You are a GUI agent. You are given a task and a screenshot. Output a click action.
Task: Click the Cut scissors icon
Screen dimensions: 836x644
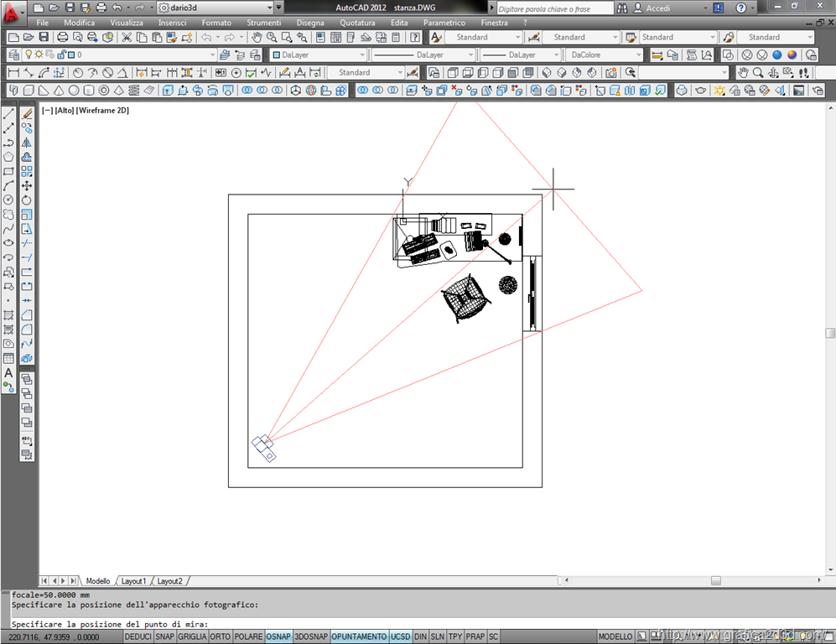pyautogui.click(x=127, y=38)
